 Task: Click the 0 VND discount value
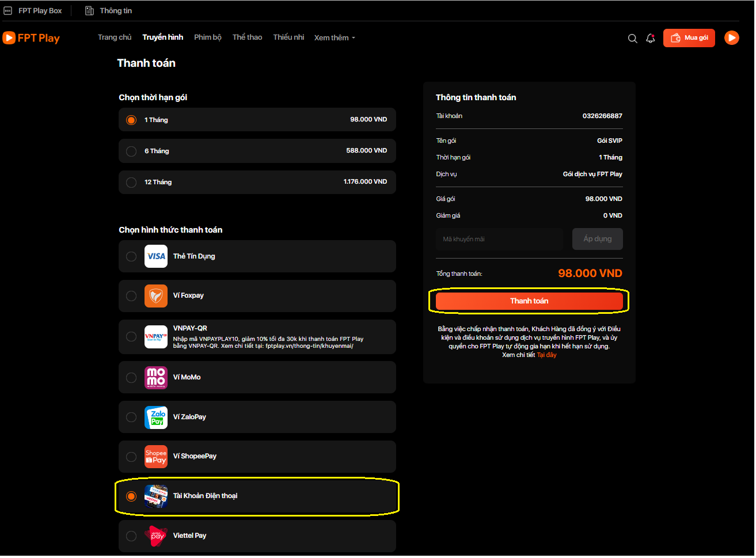click(x=613, y=216)
